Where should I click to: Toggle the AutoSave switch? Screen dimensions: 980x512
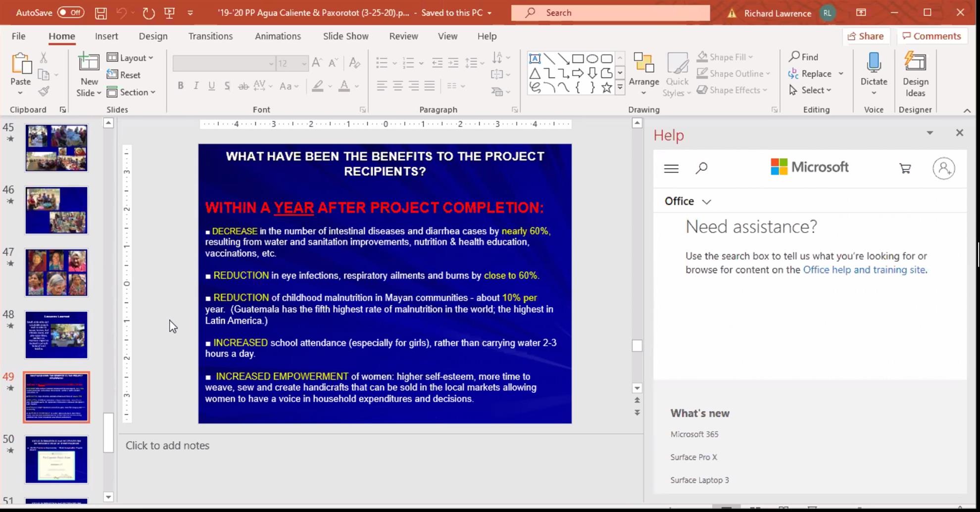(70, 13)
